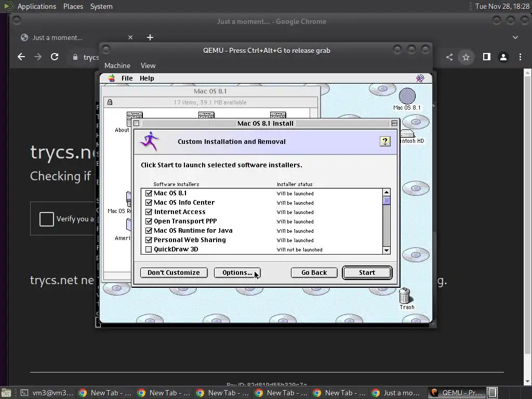Click the Chrome address bar URL
Viewport: 532px width, 399px height.
coord(91,57)
